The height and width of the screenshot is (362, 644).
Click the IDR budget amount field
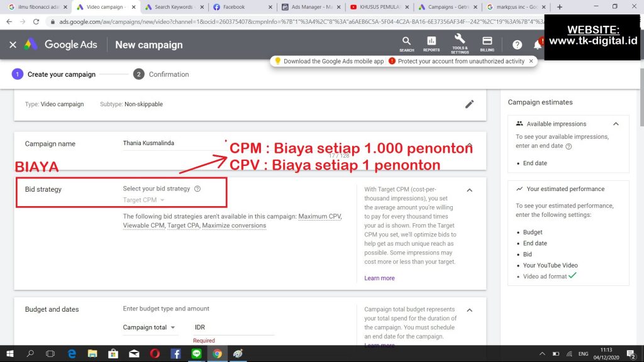[233, 327]
